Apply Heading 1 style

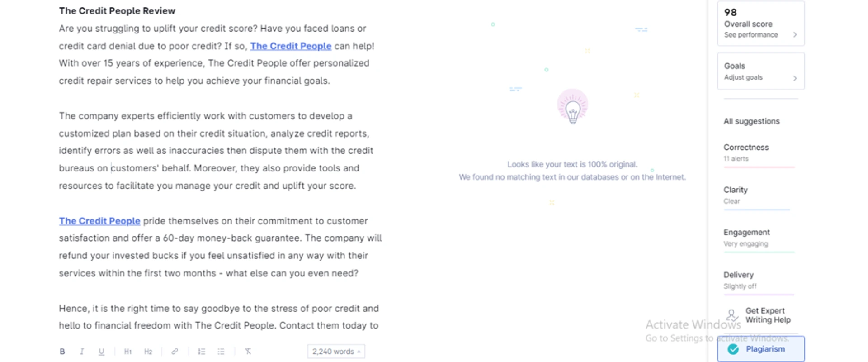tap(128, 352)
